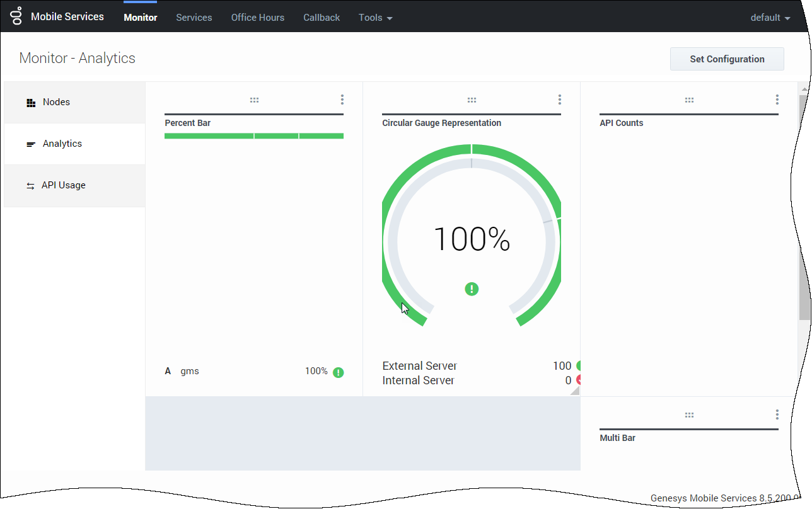Click the API Counts widget drag handle
Viewport: 812px width, 509px height.
pyautogui.click(x=689, y=100)
